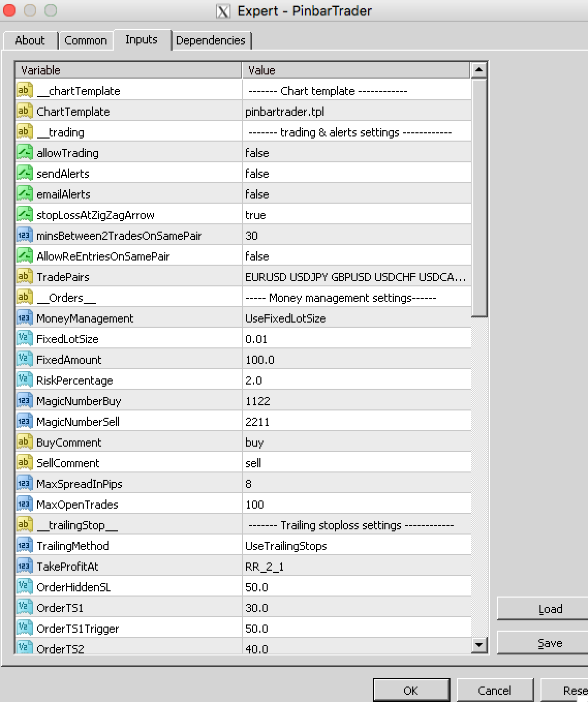Click the string icon beside __chartTemplate
This screenshot has height=702, width=588.
click(x=25, y=90)
